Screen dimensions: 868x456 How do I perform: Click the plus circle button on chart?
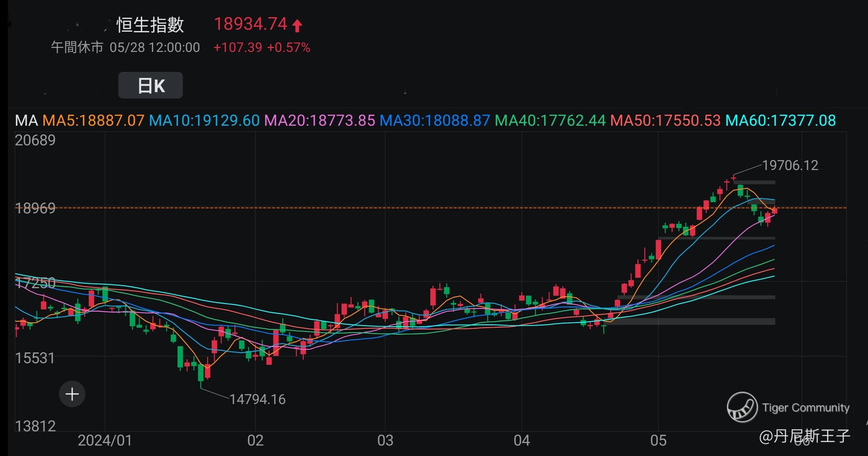(72, 394)
